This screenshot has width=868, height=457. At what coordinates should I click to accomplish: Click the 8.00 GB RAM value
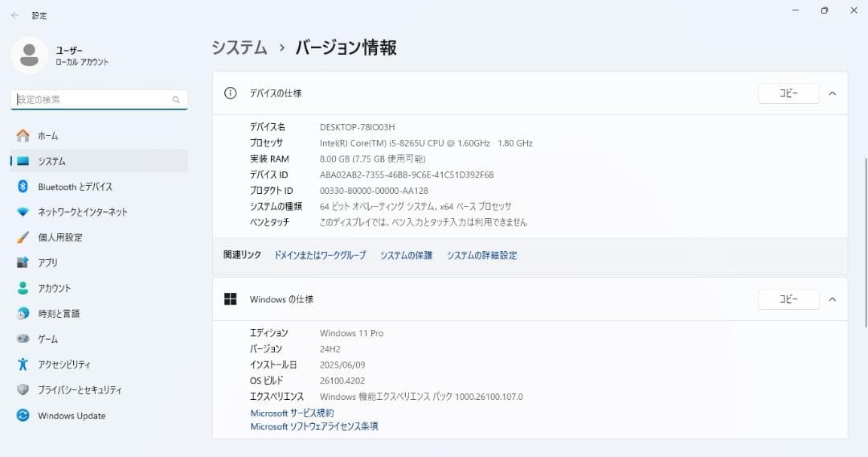(373, 159)
